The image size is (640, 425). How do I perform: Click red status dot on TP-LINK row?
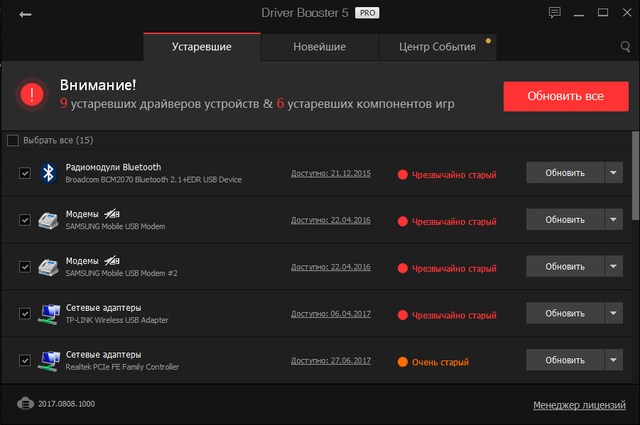[402, 315]
